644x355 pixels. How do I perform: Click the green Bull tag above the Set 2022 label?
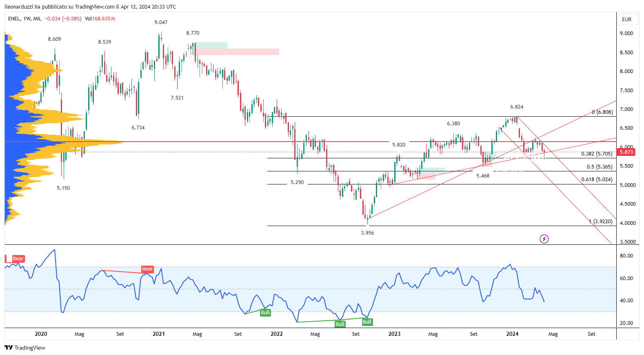coord(367,322)
